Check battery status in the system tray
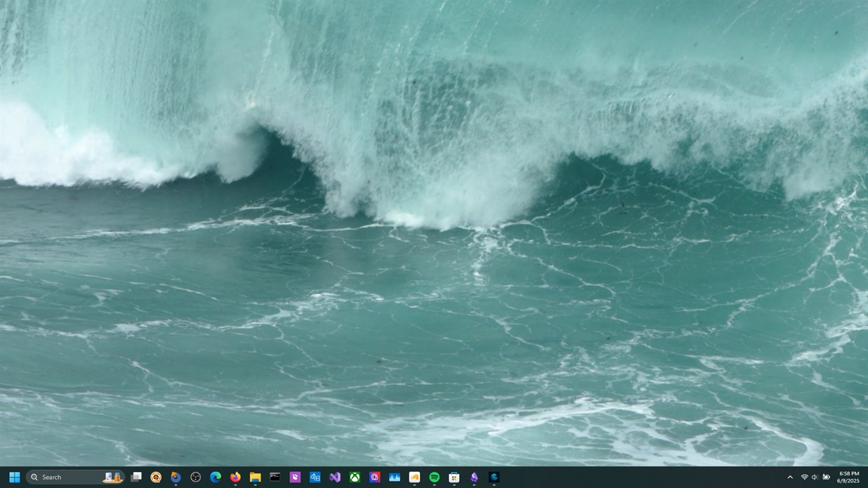The height and width of the screenshot is (488, 868). [x=826, y=477]
